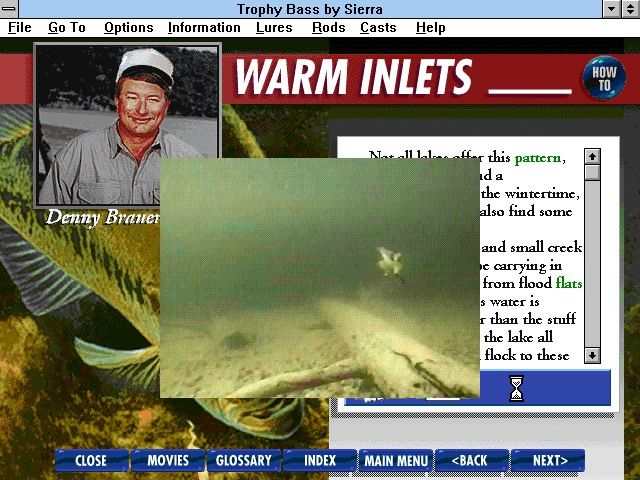Open the window system control menu

coord(10,9)
